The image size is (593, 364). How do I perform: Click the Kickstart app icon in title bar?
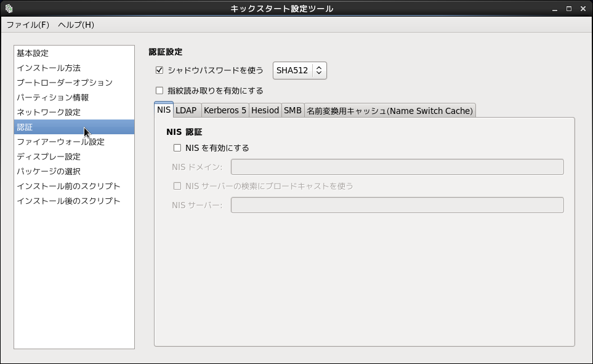coord(9,9)
